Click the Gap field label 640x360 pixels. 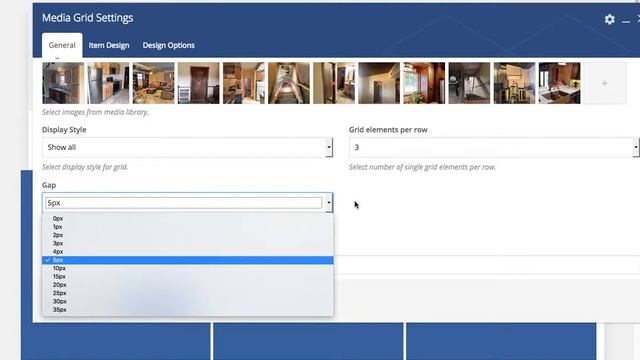49,185
